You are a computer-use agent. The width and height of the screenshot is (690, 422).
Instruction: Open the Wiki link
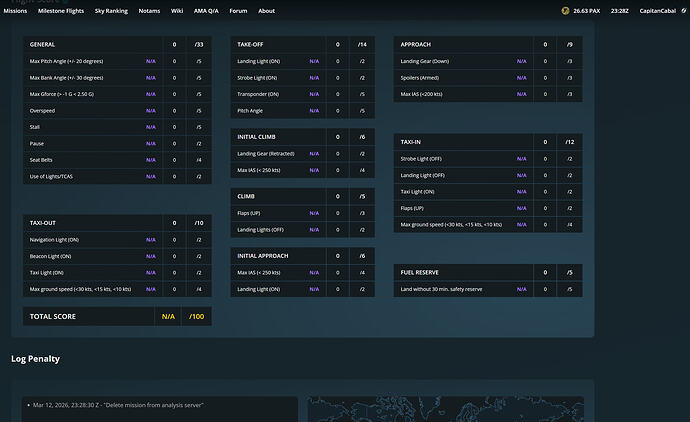177,11
